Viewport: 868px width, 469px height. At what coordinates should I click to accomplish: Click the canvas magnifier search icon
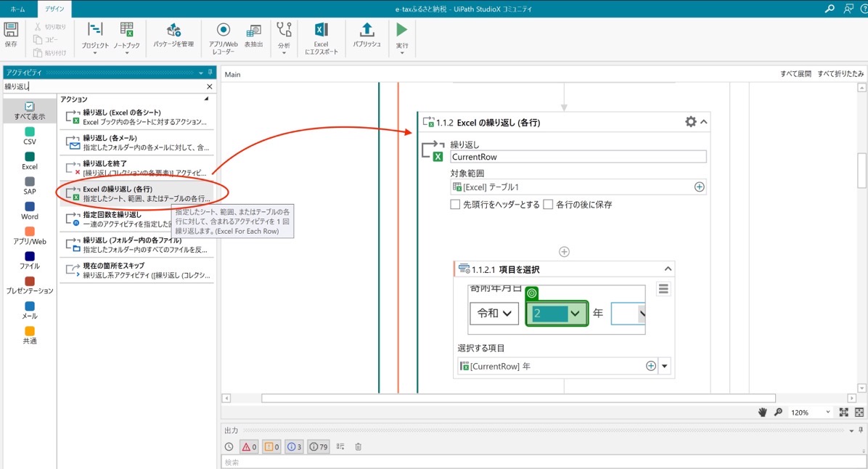(x=778, y=412)
